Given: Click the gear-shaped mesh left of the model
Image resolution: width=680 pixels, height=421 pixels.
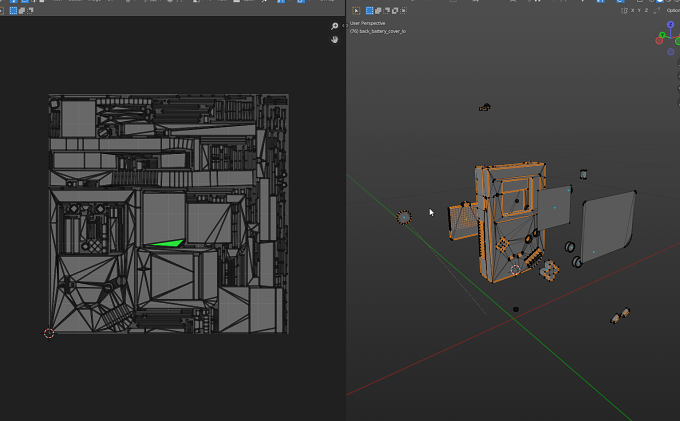Looking at the screenshot, I should point(404,217).
